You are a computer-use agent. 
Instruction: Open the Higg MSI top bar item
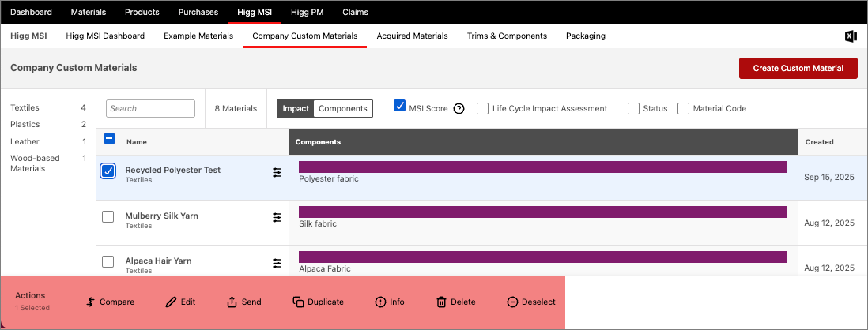coord(255,12)
